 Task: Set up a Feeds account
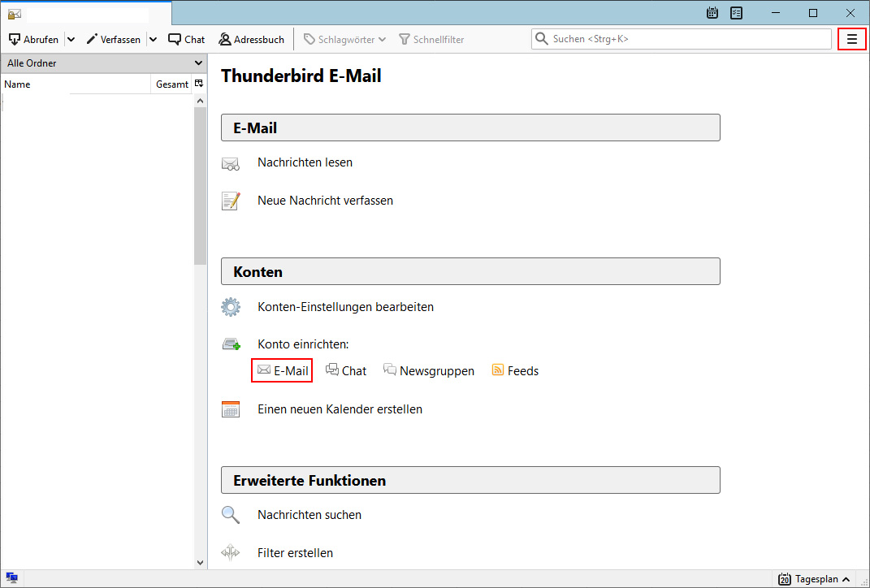coord(516,370)
